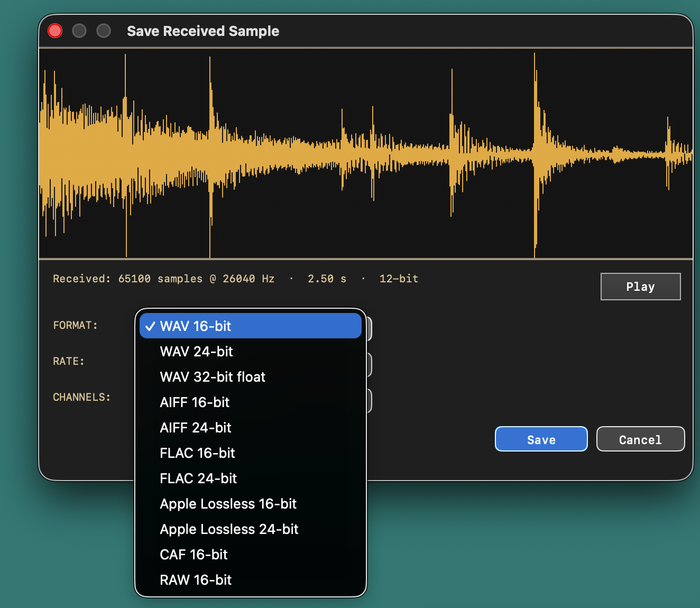Pick WAV 32-bit float format
Screen dimensions: 700x608
pos(251,376)
